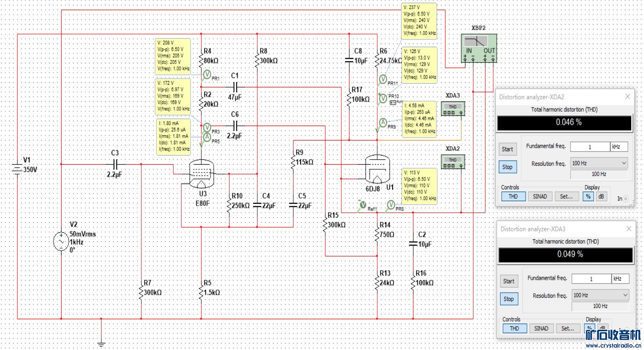Click Stop in Distortion analyzer-XDA3
The width and height of the screenshot is (644, 350).
[509, 299]
